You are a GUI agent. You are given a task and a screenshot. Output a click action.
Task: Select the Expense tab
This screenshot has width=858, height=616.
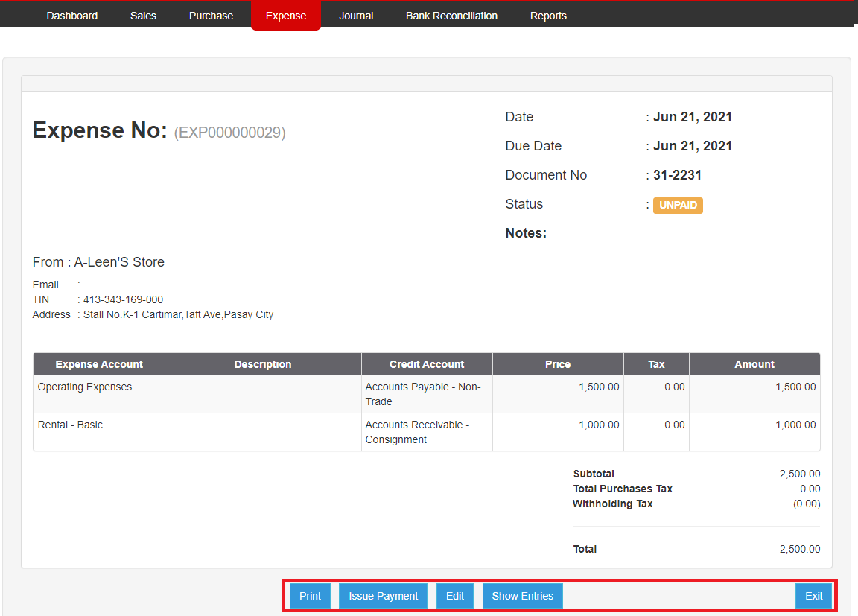click(x=286, y=15)
